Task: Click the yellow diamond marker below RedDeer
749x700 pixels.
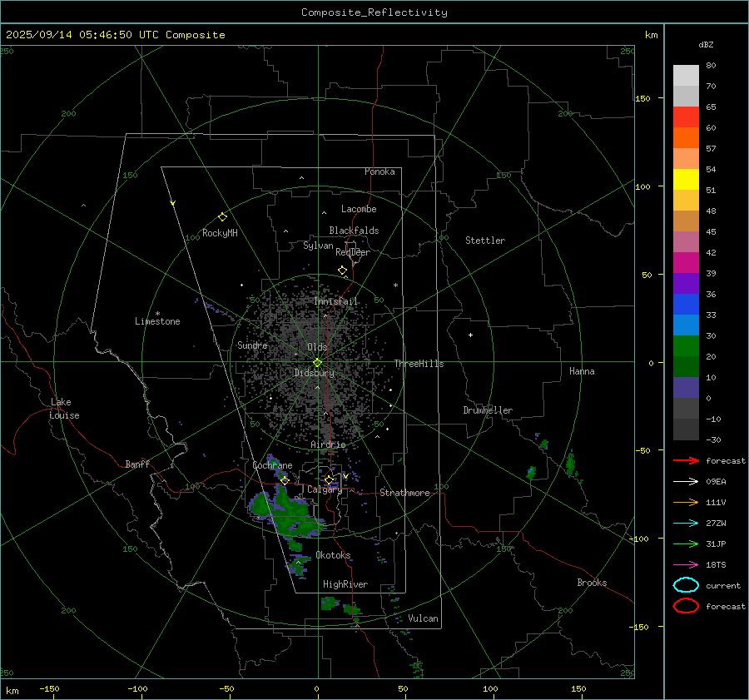Action: tap(342, 271)
